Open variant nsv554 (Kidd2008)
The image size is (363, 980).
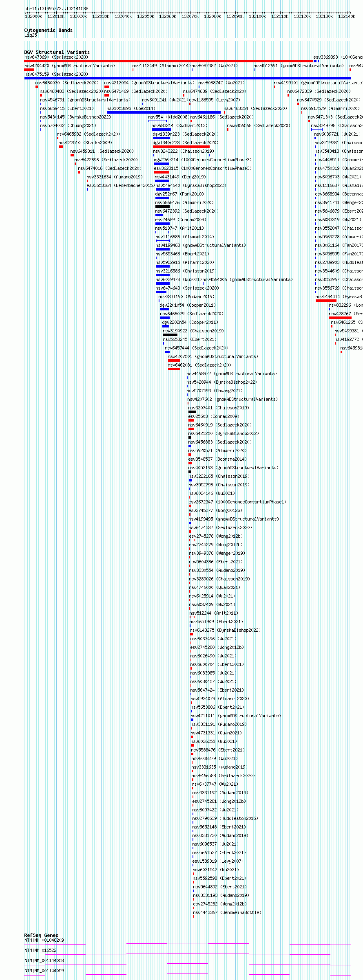(168, 117)
